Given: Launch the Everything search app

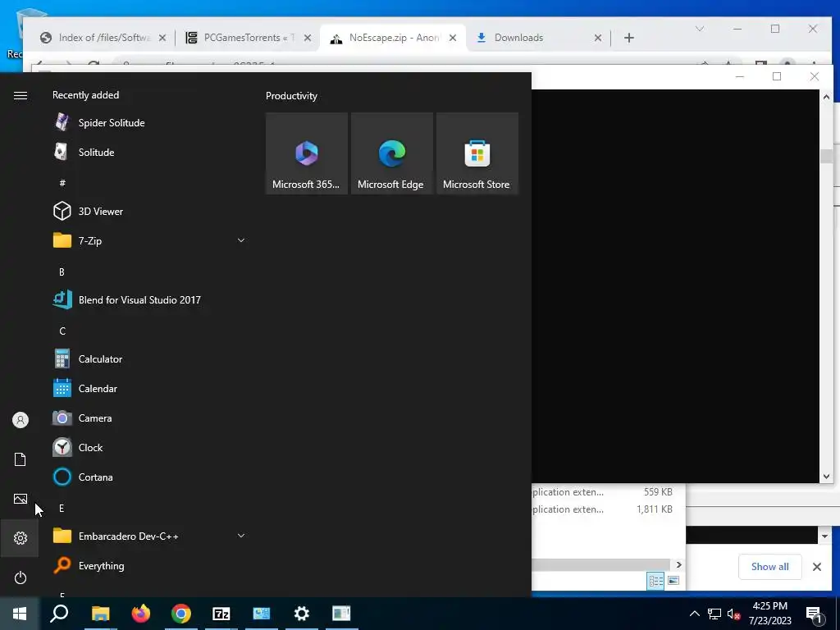Looking at the screenshot, I should pos(149,566).
